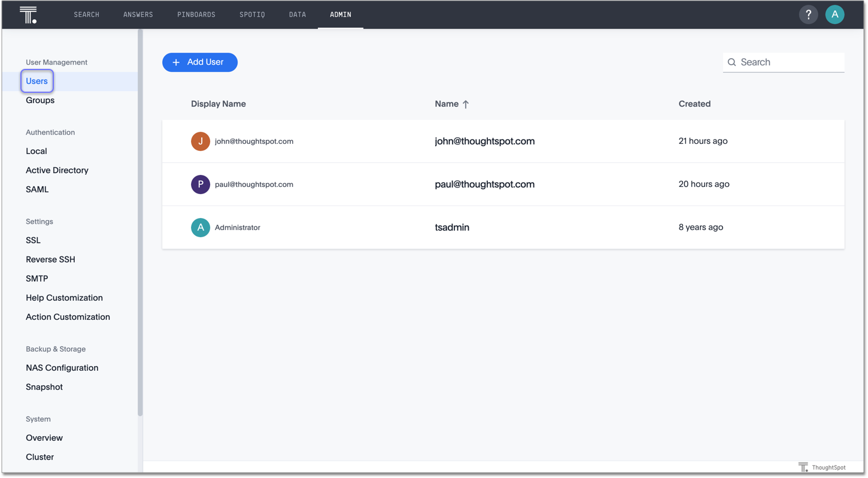Toggle the Name column sort arrow
868x478 pixels.
(466, 104)
